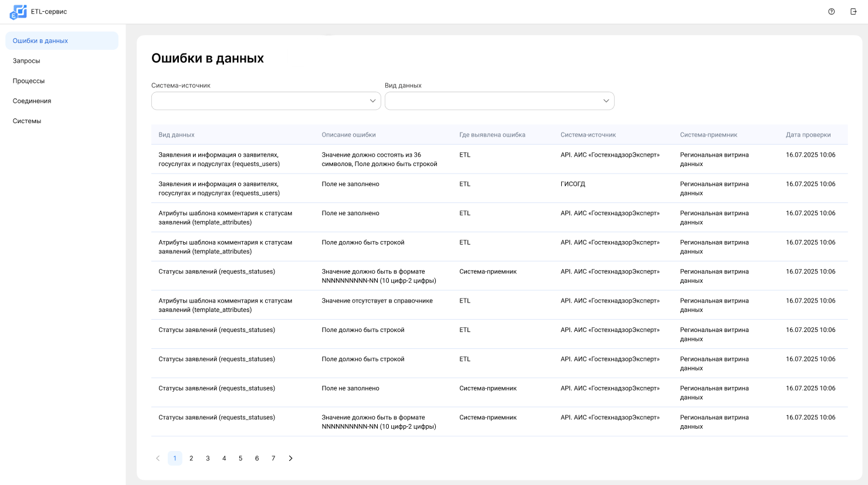Click the ETL-сервис logo icon

pos(18,12)
